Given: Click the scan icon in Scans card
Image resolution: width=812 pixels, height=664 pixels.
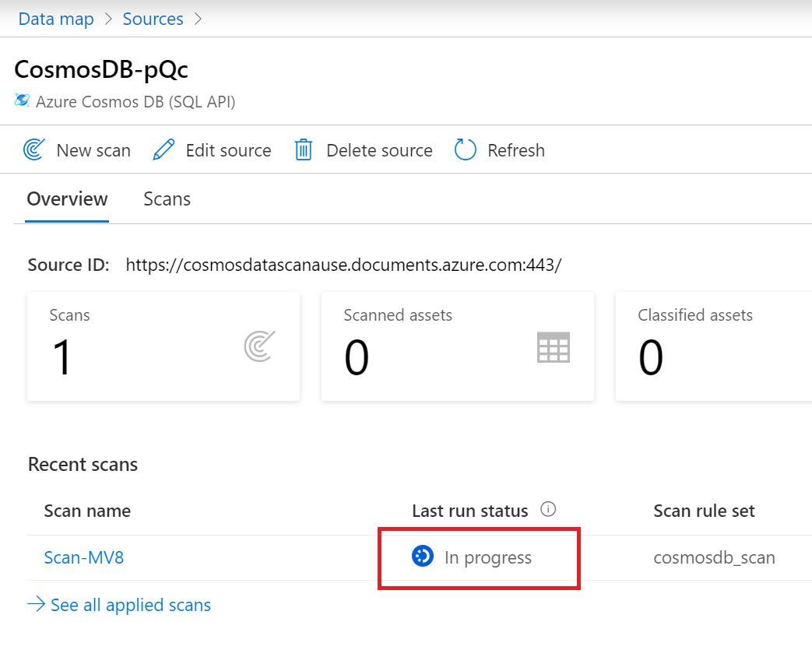Looking at the screenshot, I should pyautogui.click(x=260, y=346).
